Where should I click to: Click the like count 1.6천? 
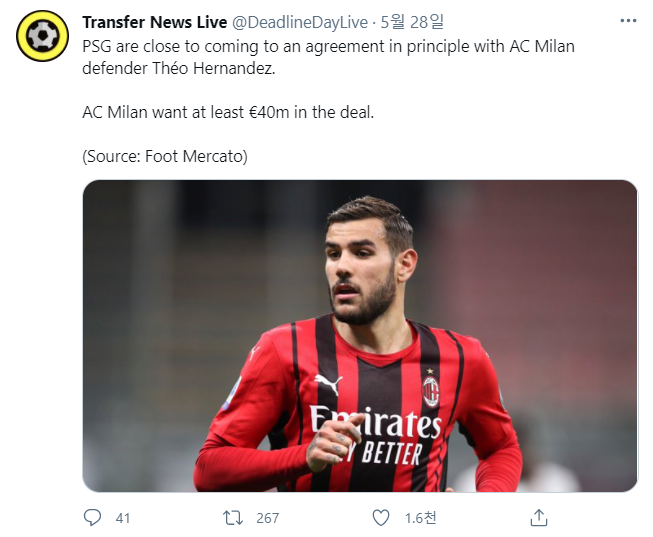click(x=421, y=518)
